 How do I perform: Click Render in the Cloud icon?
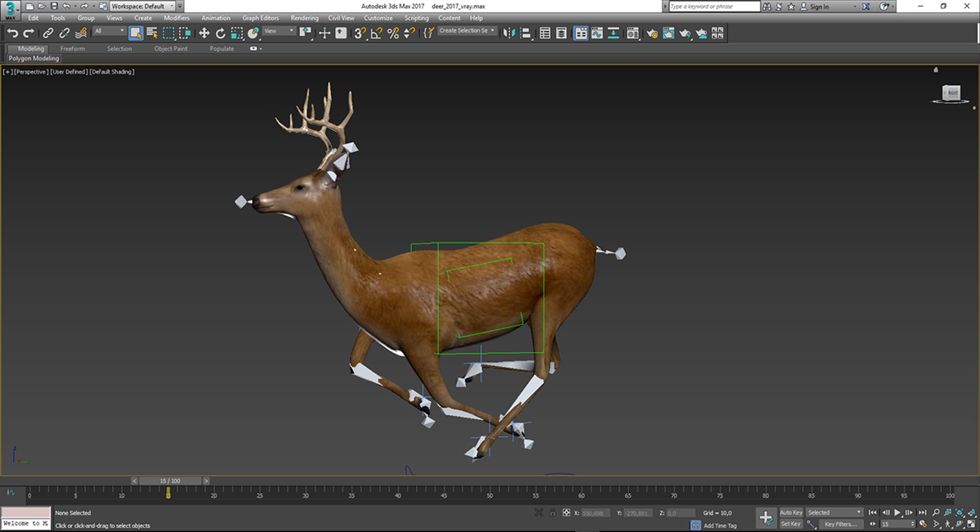pos(701,33)
